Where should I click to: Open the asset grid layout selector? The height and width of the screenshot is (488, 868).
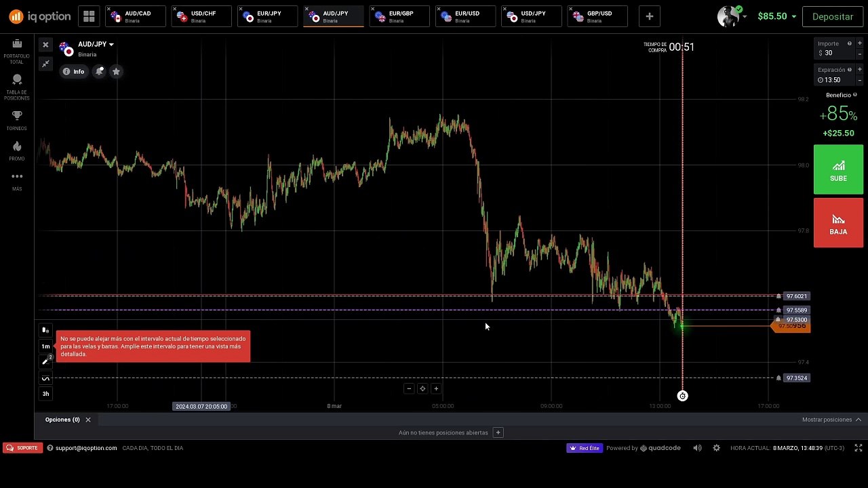(x=89, y=16)
